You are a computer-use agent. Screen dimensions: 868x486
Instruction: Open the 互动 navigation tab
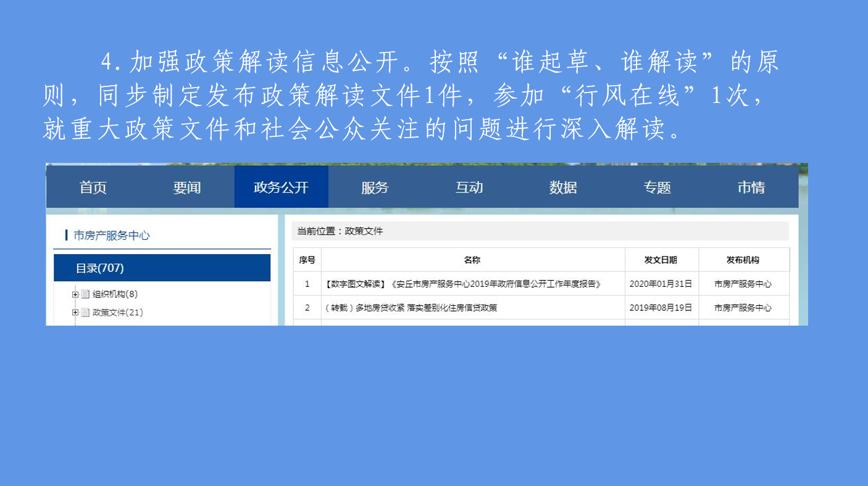pyautogui.click(x=469, y=187)
